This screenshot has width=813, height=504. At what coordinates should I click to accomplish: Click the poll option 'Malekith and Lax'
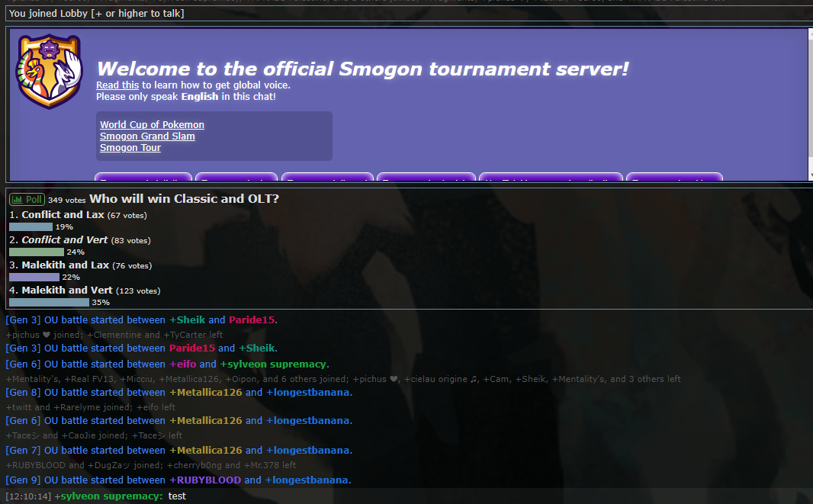point(66,265)
